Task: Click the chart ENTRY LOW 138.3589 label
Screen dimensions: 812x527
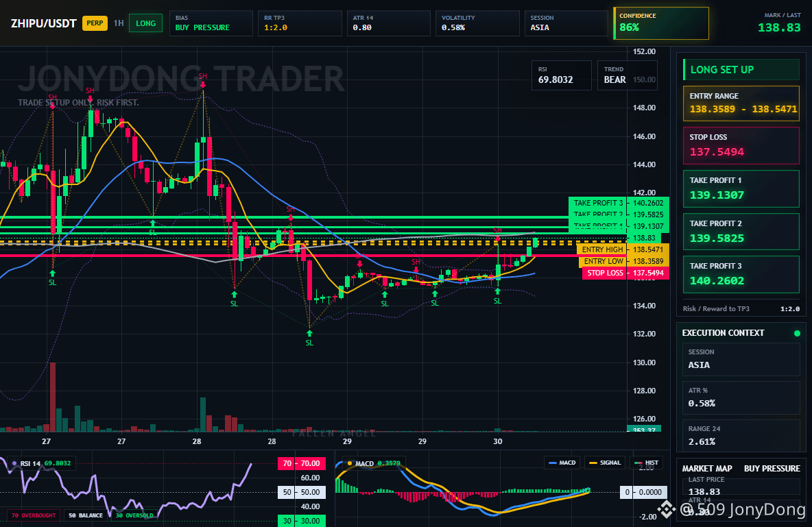Action: tap(624, 261)
